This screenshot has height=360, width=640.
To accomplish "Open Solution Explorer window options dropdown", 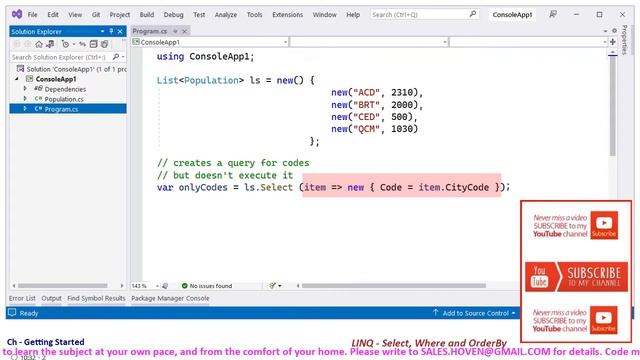I will click(x=102, y=31).
